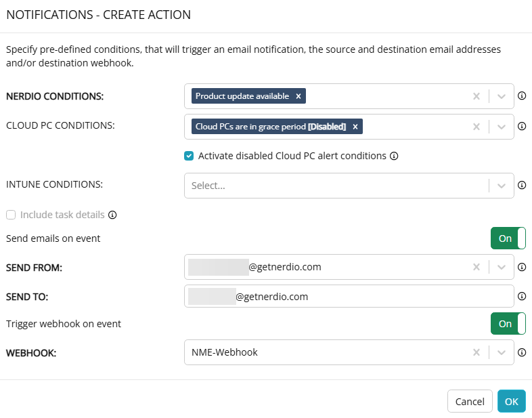
Task: Turn off Send emails on event toggle
Action: (x=508, y=238)
